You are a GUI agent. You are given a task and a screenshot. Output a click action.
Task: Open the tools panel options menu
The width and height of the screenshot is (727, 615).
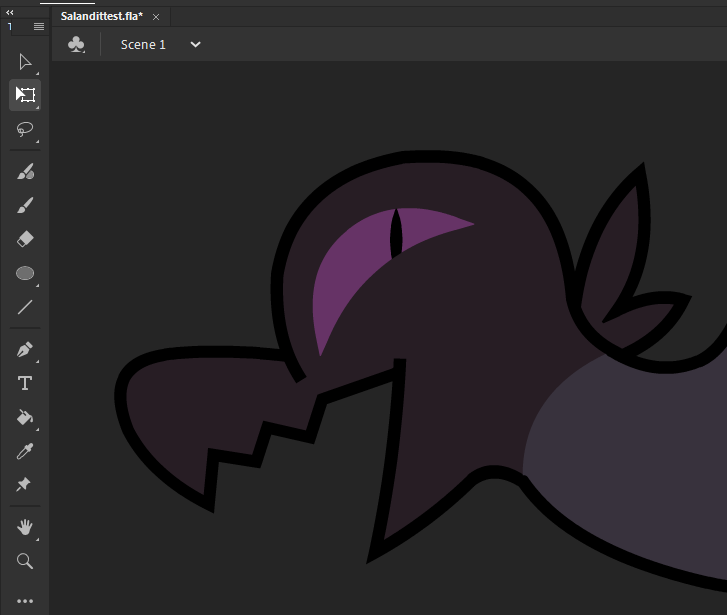[x=39, y=26]
